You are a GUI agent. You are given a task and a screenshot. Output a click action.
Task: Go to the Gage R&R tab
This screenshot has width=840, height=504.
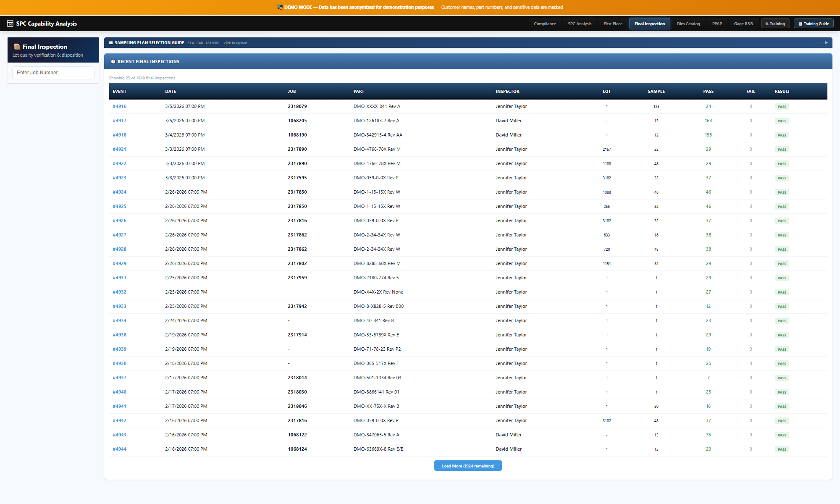pos(743,24)
